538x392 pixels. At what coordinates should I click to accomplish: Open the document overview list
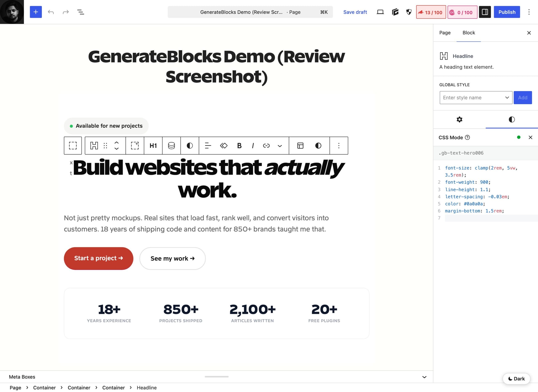[80, 12]
